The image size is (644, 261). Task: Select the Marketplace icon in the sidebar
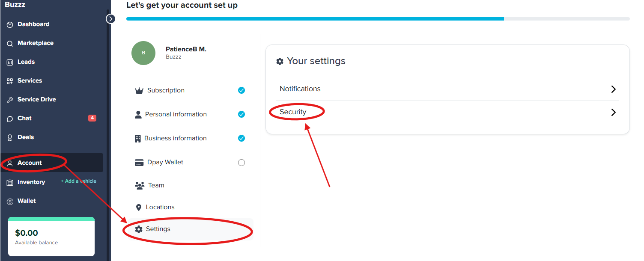pyautogui.click(x=9, y=43)
